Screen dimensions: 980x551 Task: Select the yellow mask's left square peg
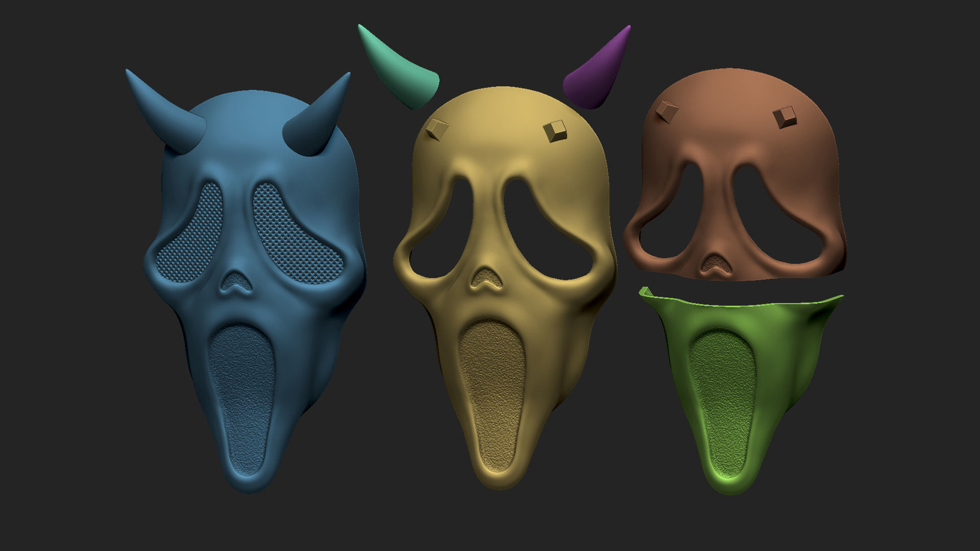click(x=437, y=129)
